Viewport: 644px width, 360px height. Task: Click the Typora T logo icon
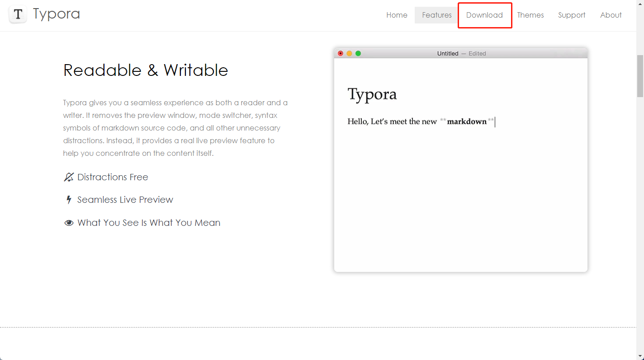pos(18,14)
